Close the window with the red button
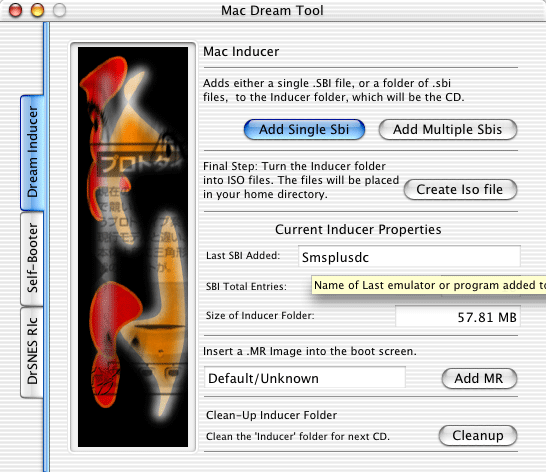Viewport: 546px width, 472px height. tap(15, 10)
